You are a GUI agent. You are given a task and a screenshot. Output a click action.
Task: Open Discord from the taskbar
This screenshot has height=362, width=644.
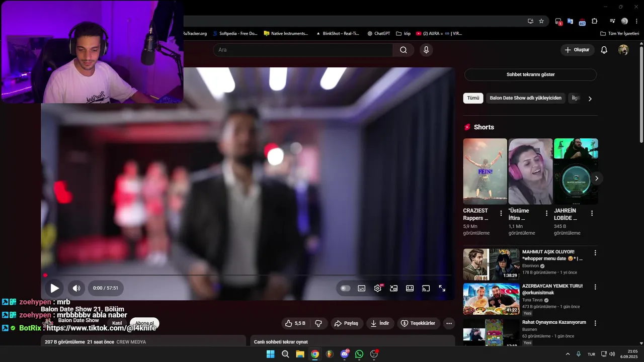(x=345, y=354)
